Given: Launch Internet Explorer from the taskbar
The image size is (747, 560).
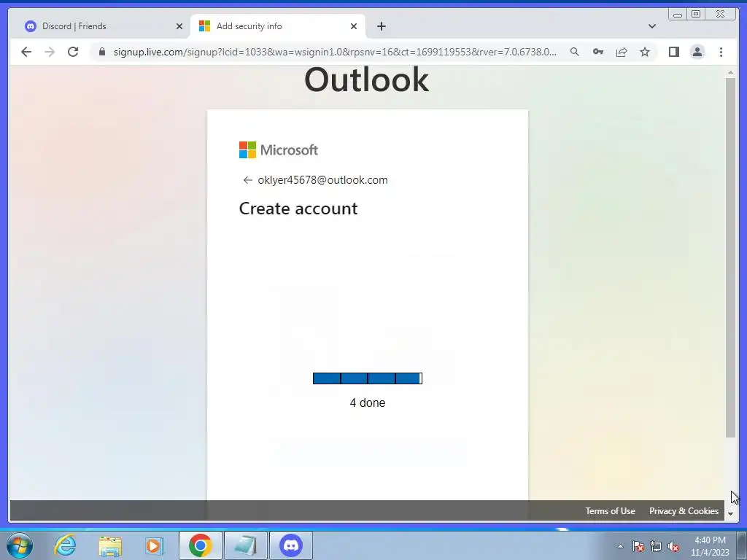Looking at the screenshot, I should (65, 545).
